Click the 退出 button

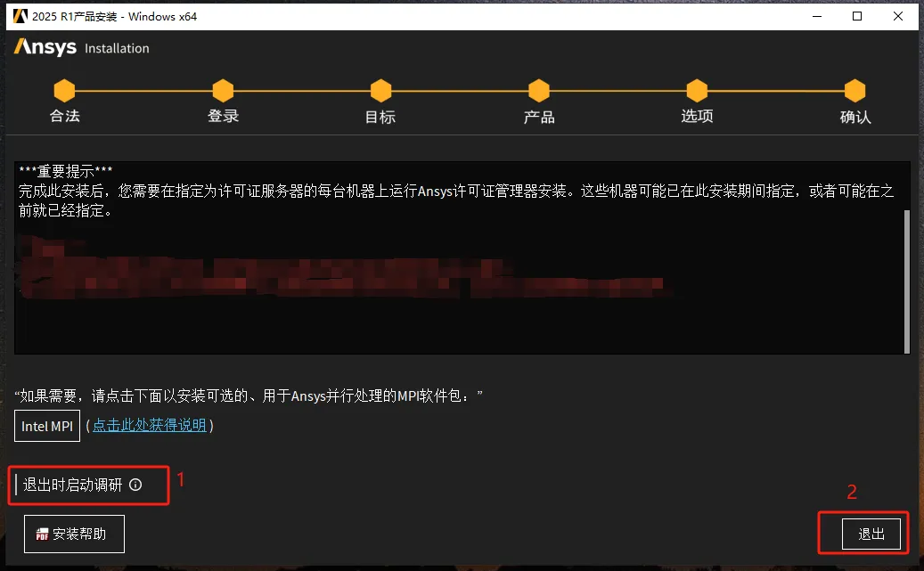pos(871,534)
